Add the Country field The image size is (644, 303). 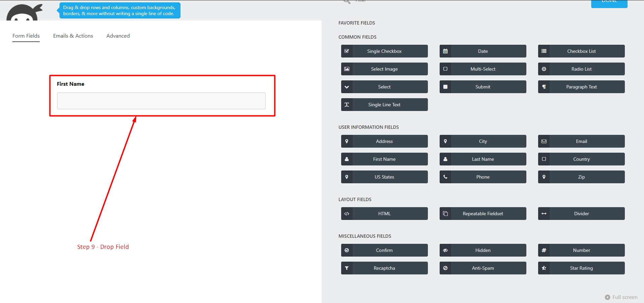pyautogui.click(x=581, y=159)
